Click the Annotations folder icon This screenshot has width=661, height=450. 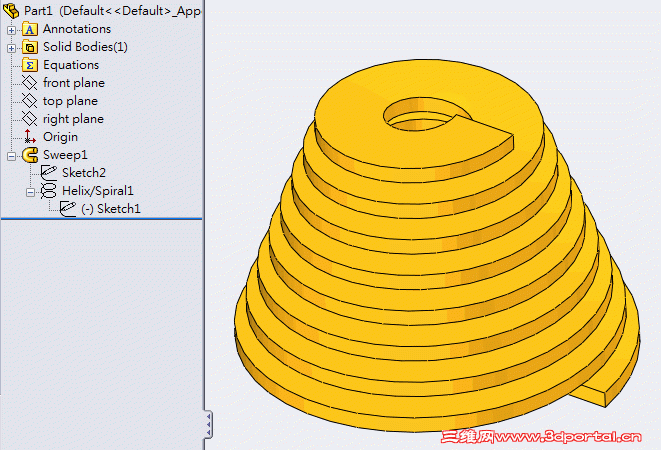(x=30, y=29)
